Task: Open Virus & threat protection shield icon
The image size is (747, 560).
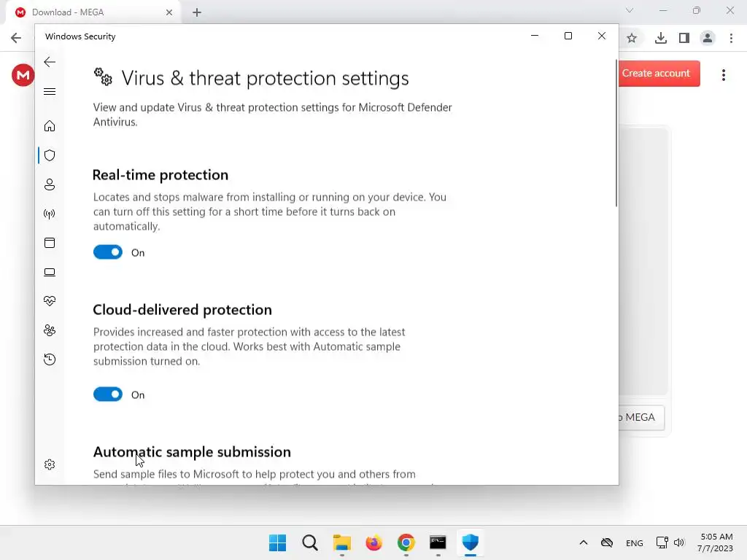Action: (50, 155)
